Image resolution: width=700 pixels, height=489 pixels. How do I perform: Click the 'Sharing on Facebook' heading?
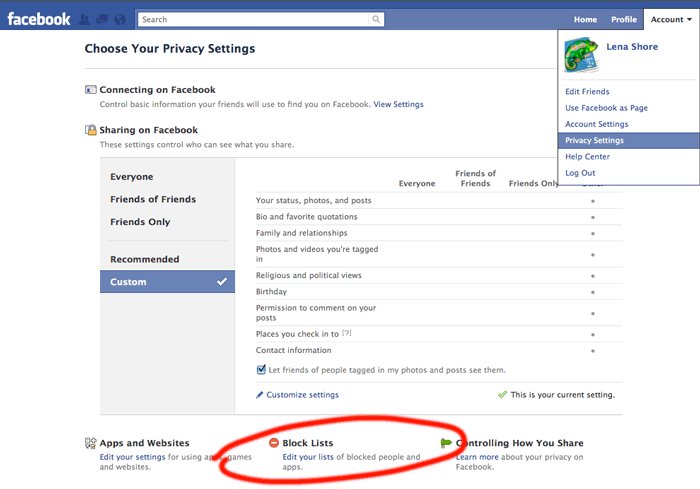[148, 130]
